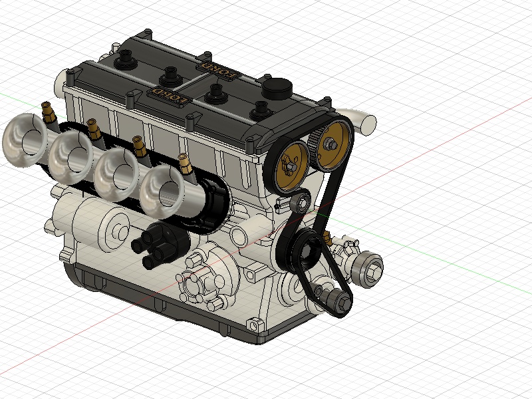Select the black distributor cap
Viewport: 532px width, 399px height.
click(160, 243)
